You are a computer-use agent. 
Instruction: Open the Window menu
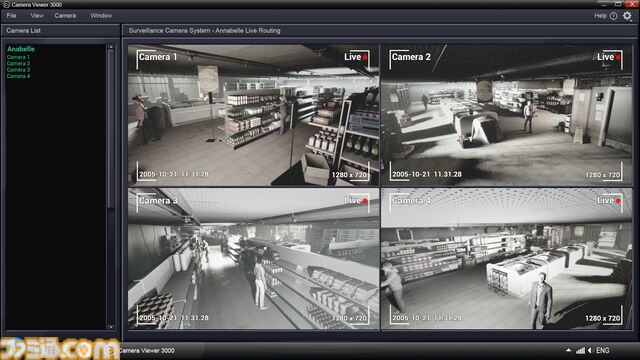(101, 16)
